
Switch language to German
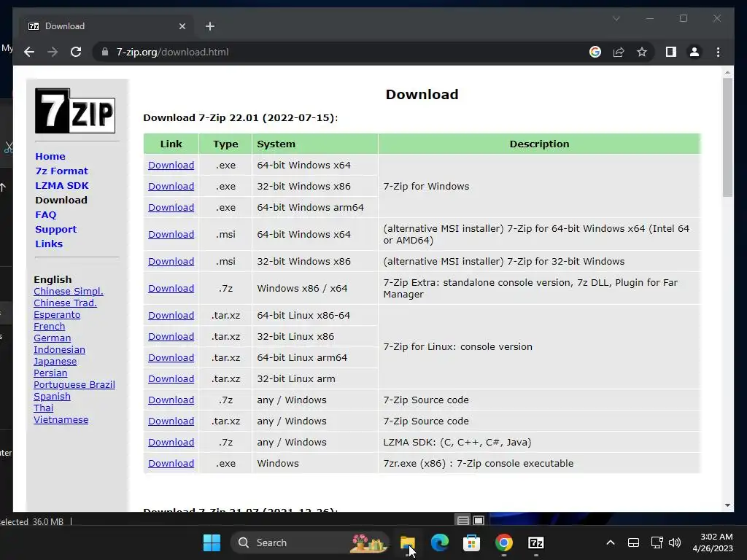coord(52,338)
